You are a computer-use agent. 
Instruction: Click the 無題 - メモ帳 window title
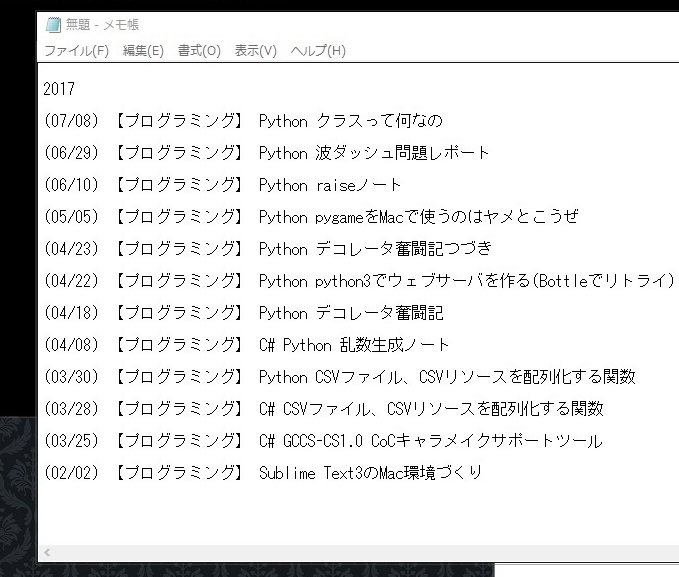pyautogui.click(x=102, y=25)
